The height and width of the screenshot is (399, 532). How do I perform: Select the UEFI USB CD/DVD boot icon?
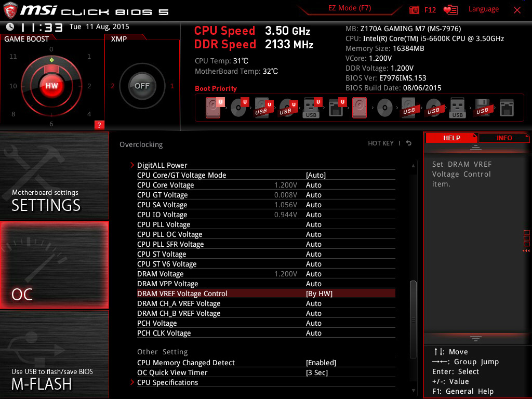click(x=288, y=108)
